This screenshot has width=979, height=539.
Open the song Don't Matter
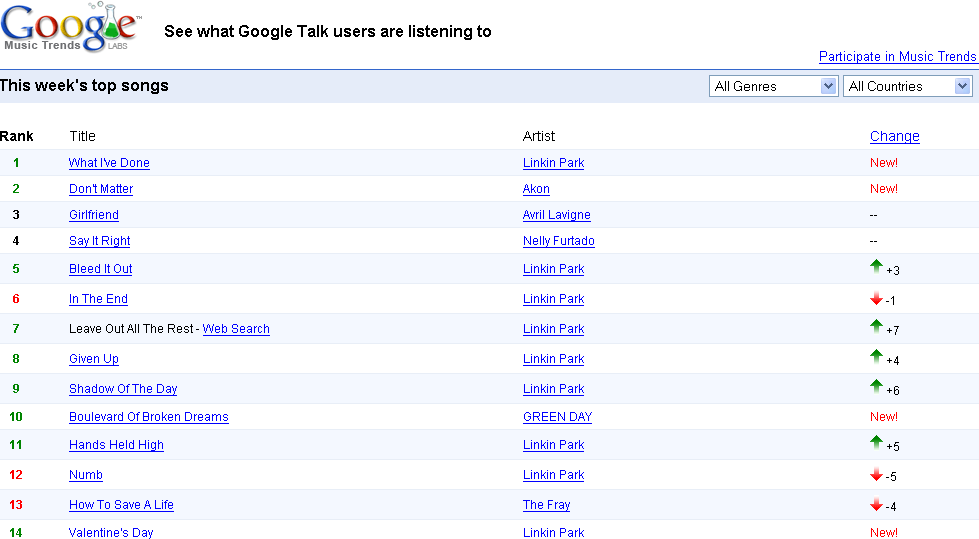[101, 189]
